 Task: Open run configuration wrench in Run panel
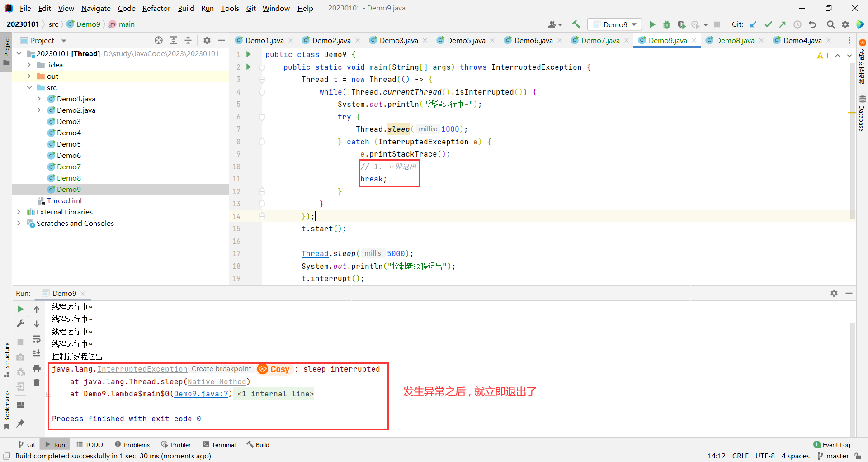tap(20, 324)
